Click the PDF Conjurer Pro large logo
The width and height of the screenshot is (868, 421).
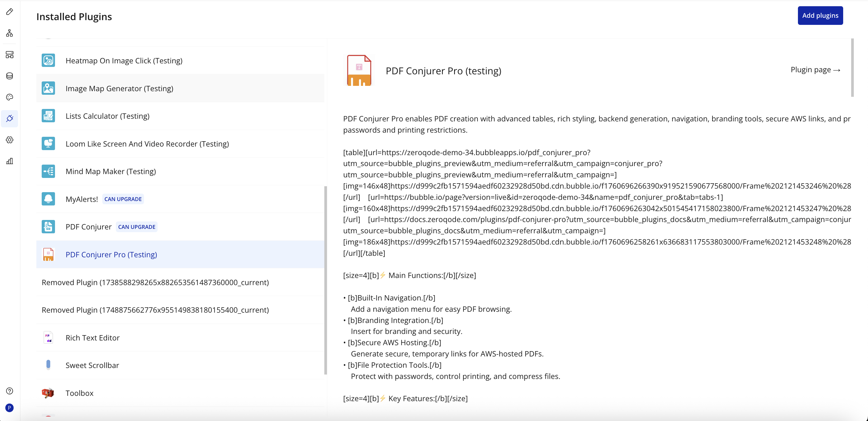click(x=359, y=70)
